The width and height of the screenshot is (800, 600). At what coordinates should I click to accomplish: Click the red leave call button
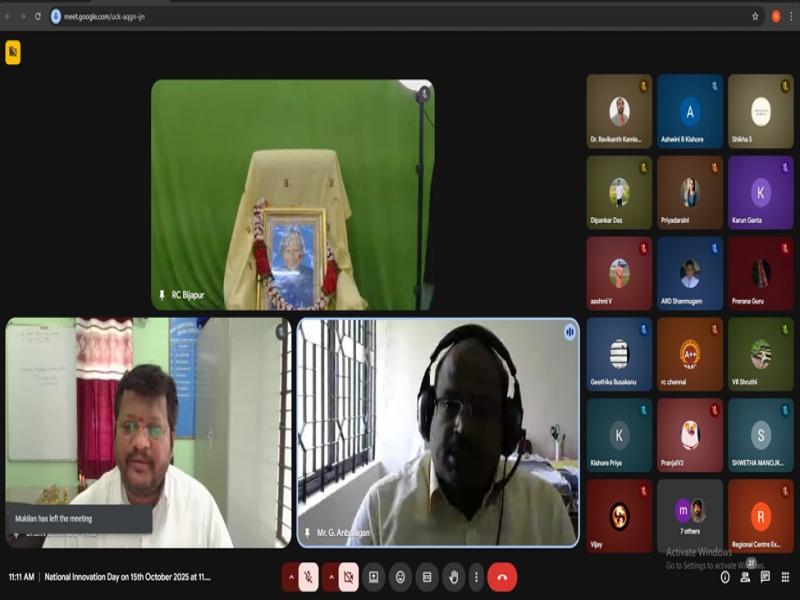502,577
